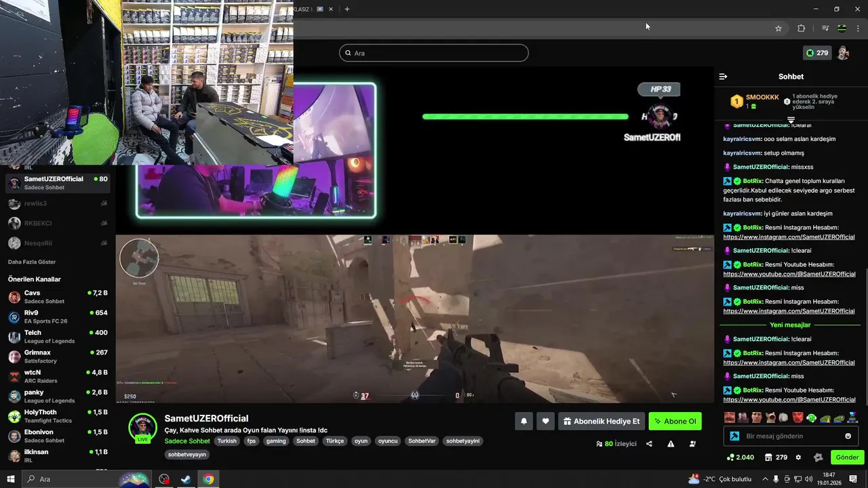The height and width of the screenshot is (488, 868).
Task: Open KICKs balance 279 at top
Action: click(817, 53)
